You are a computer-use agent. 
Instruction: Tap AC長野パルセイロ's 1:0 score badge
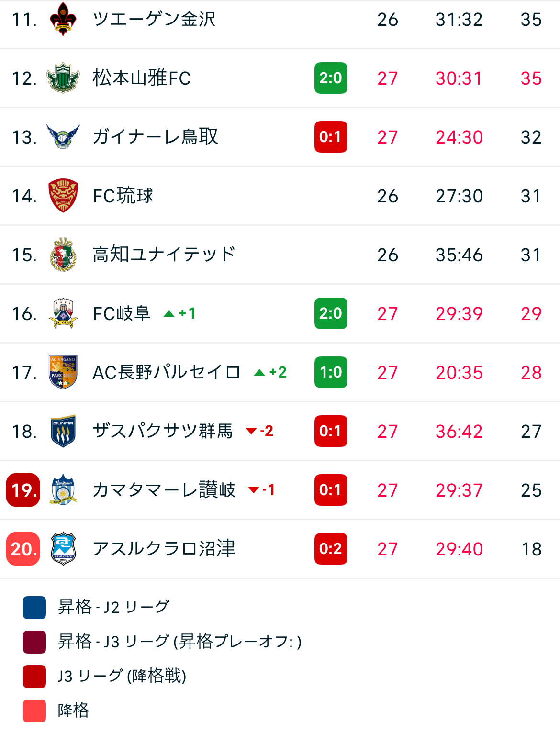click(331, 372)
